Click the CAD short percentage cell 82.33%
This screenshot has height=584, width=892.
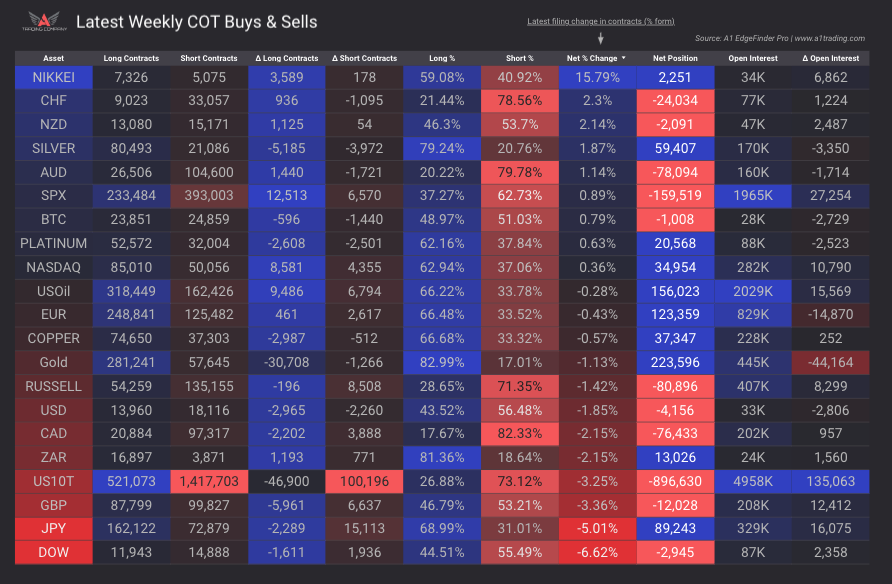pos(520,433)
